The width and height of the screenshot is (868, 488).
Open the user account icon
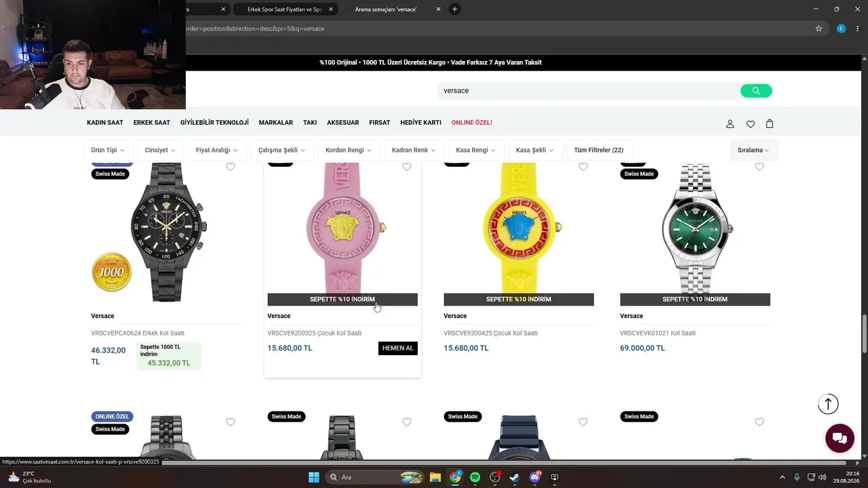pos(730,123)
